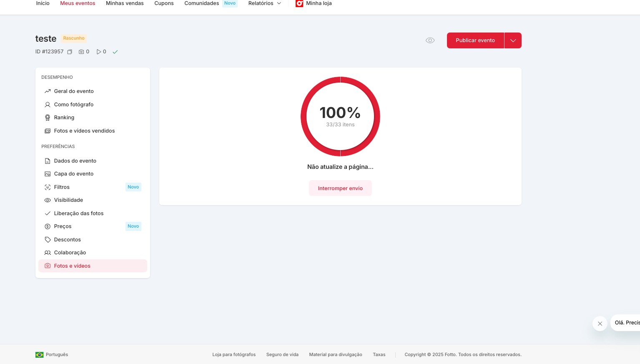
Task: Click the Novo badge on Filtros row
Action: [133, 187]
